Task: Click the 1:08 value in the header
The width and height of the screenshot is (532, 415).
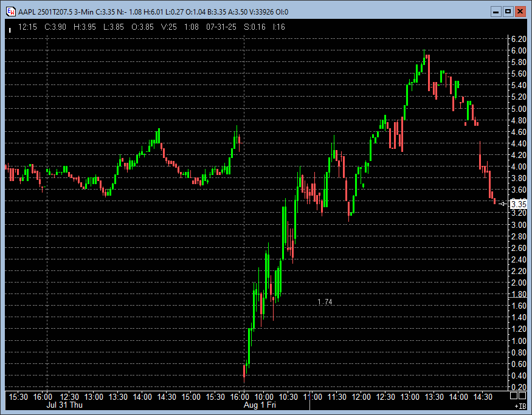Action: click(192, 27)
